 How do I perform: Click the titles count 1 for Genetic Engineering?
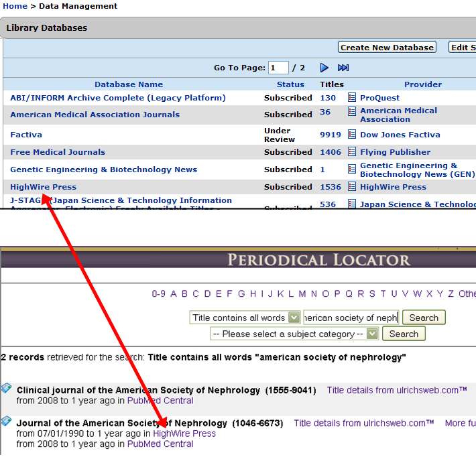(x=322, y=170)
